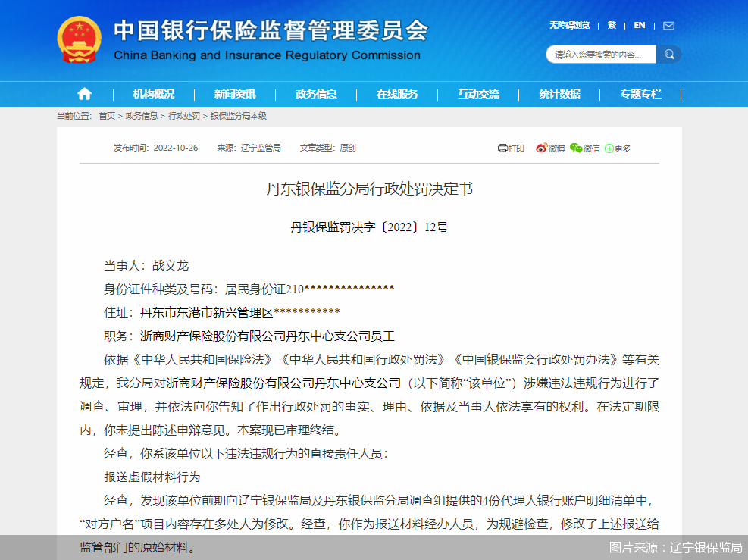Viewport: 748px width, 560px height.
Task: Open the 机构概况 menu
Action: [x=154, y=95]
